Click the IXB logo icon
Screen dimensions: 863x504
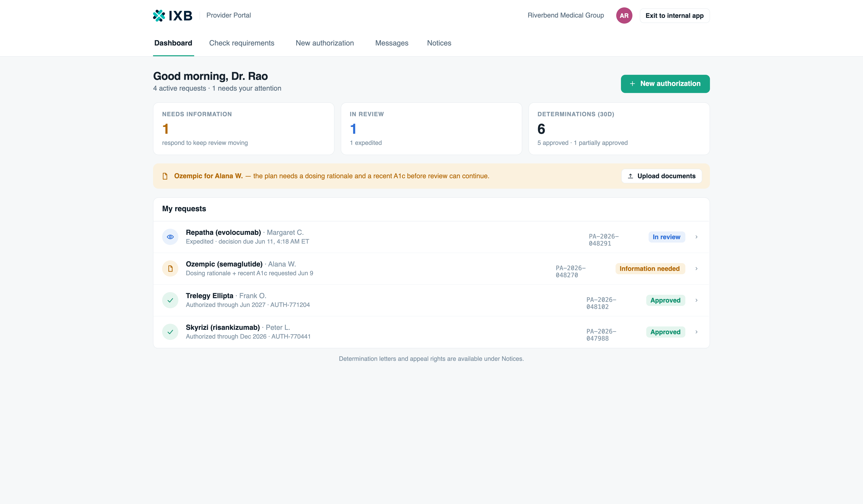(159, 15)
